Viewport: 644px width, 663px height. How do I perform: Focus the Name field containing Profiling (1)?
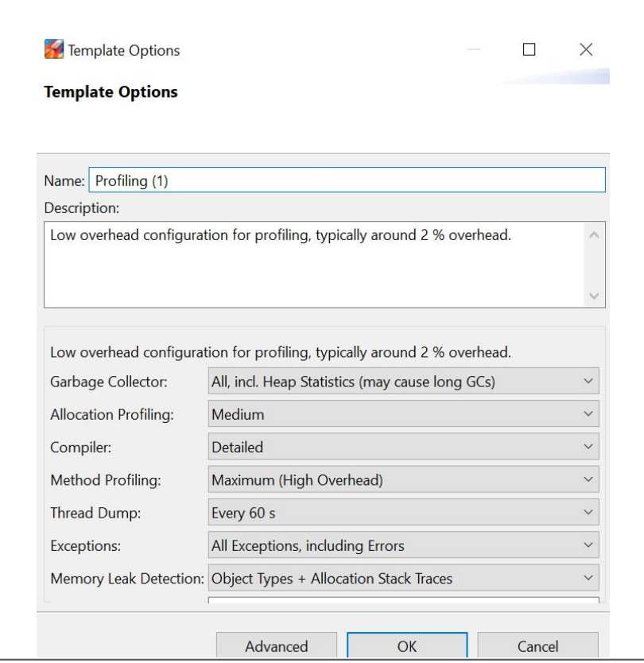347,180
